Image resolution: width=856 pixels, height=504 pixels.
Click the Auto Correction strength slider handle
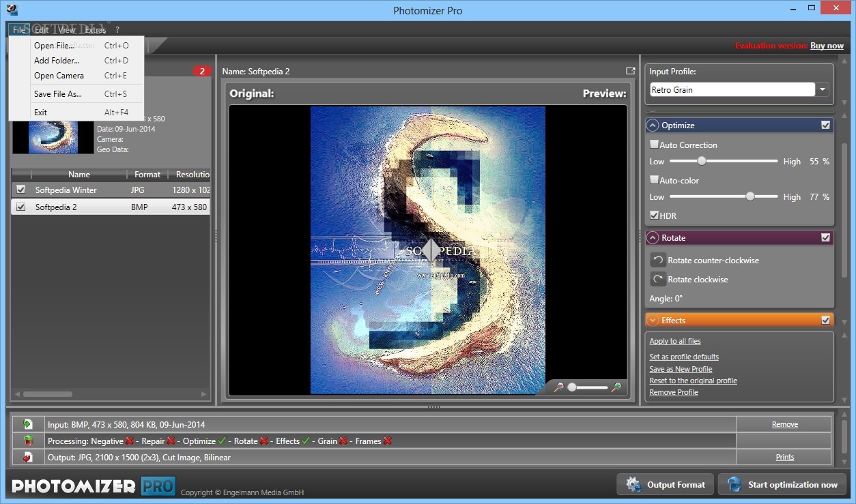point(701,161)
